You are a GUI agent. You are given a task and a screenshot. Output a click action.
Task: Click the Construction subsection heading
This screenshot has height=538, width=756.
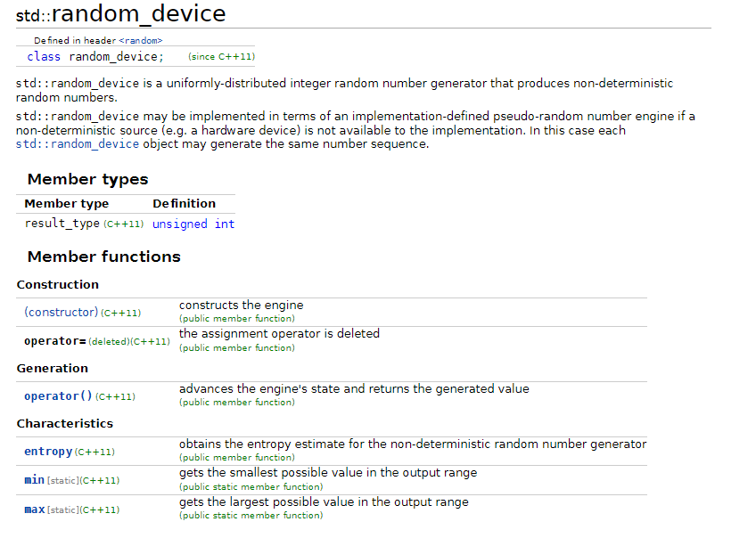[58, 285]
